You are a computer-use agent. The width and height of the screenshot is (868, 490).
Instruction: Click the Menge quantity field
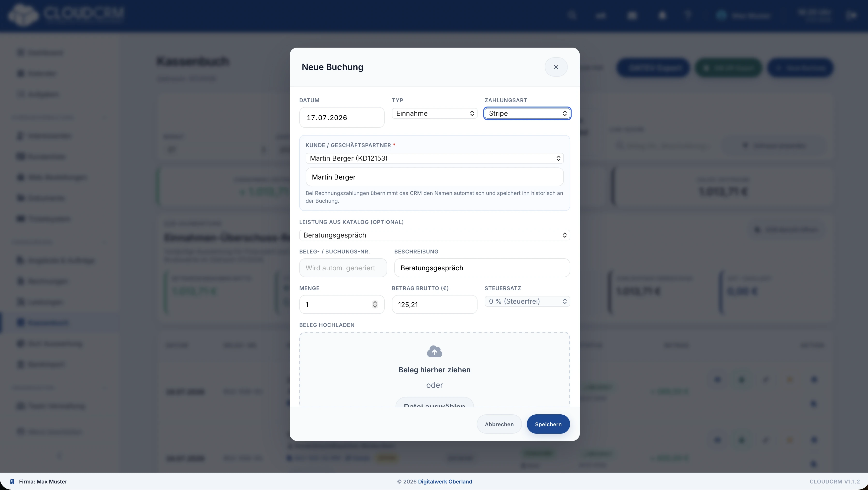(342, 304)
